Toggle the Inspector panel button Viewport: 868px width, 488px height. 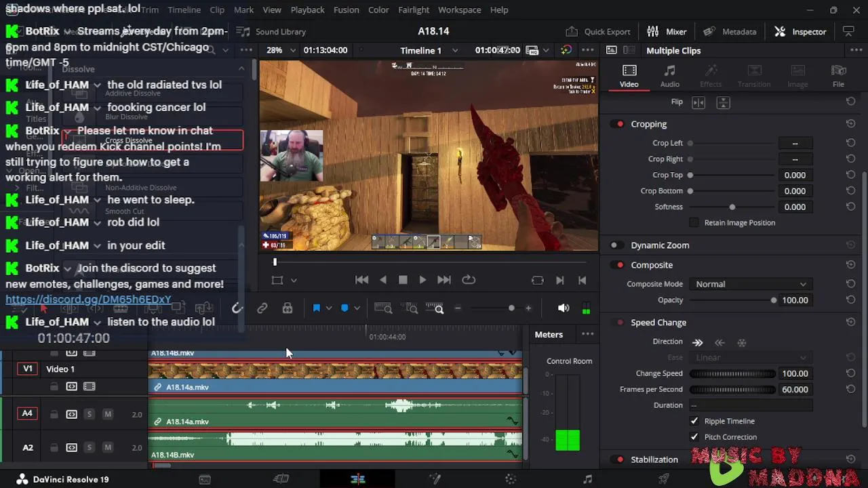800,32
